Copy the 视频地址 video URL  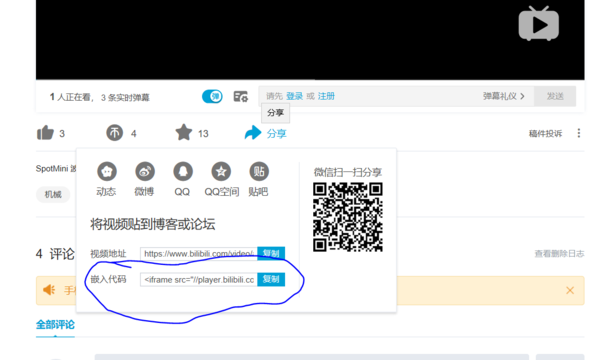click(271, 253)
